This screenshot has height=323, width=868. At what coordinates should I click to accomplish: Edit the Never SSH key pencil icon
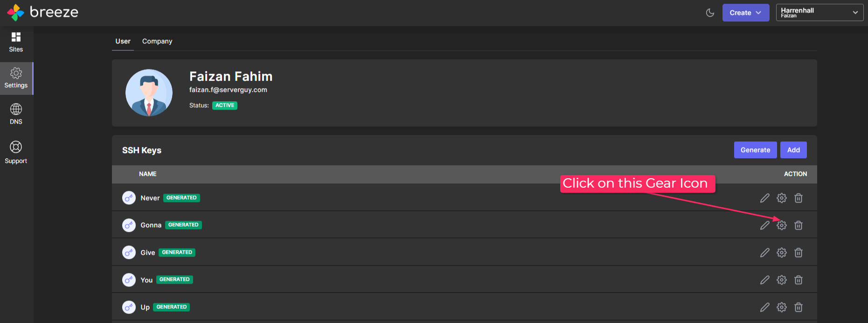click(765, 198)
